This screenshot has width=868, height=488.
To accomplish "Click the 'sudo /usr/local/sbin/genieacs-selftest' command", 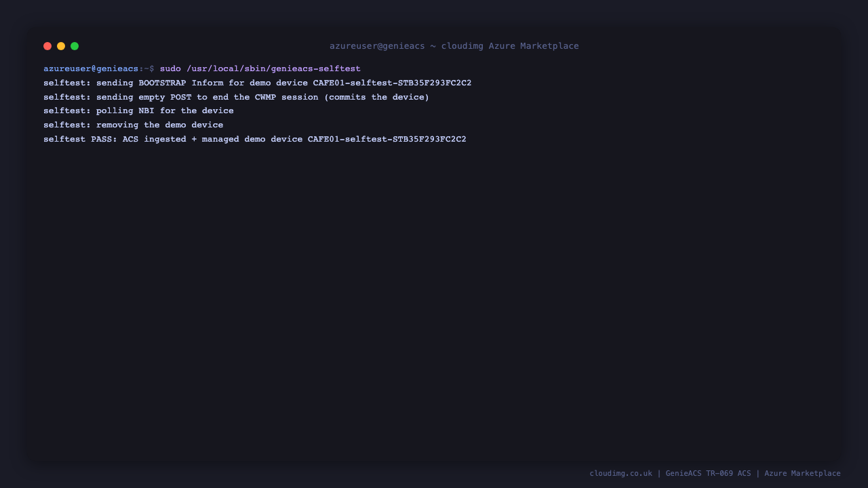I will pyautogui.click(x=260, y=69).
